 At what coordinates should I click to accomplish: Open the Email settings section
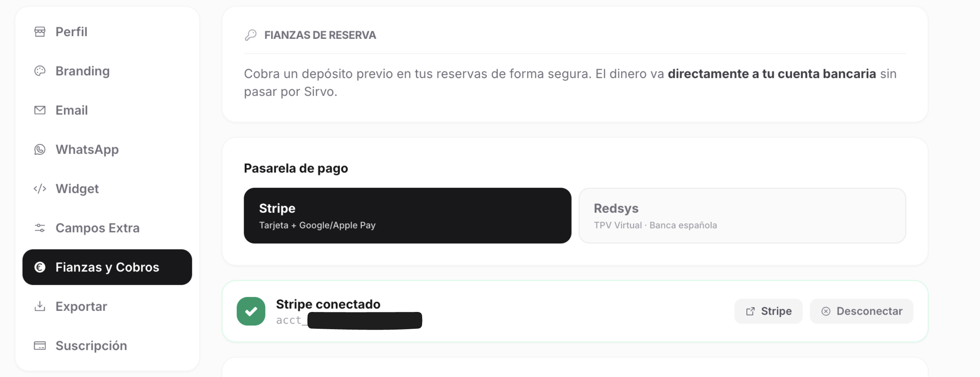pyautogui.click(x=107, y=110)
